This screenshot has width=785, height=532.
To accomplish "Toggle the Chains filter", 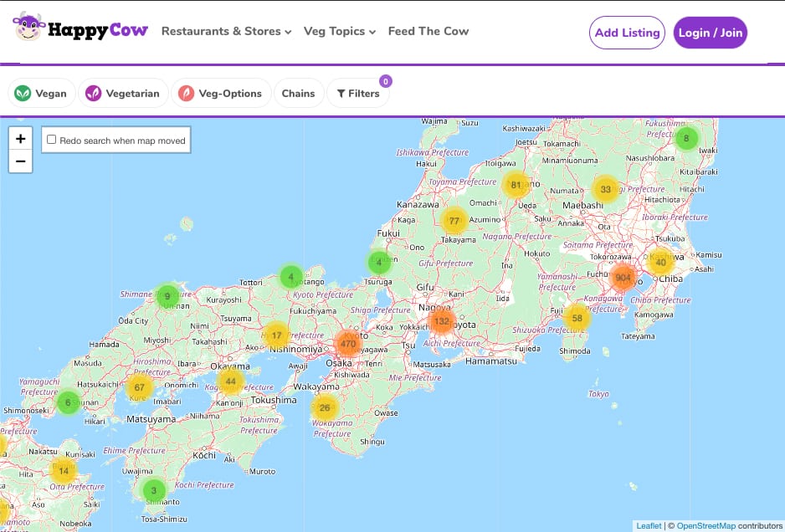I will 299,93.
